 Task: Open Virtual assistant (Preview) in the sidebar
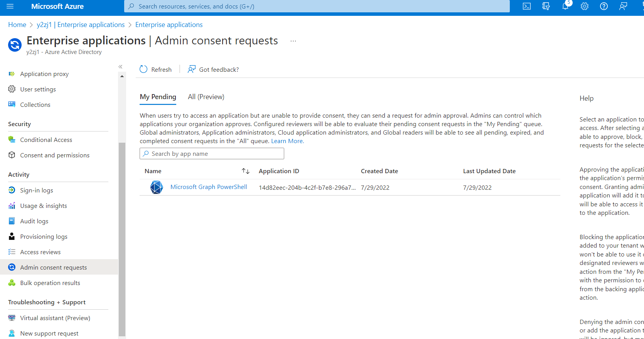[55, 318]
